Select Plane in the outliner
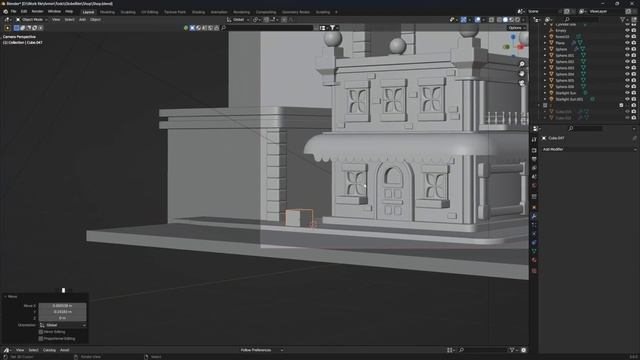 [x=560, y=43]
